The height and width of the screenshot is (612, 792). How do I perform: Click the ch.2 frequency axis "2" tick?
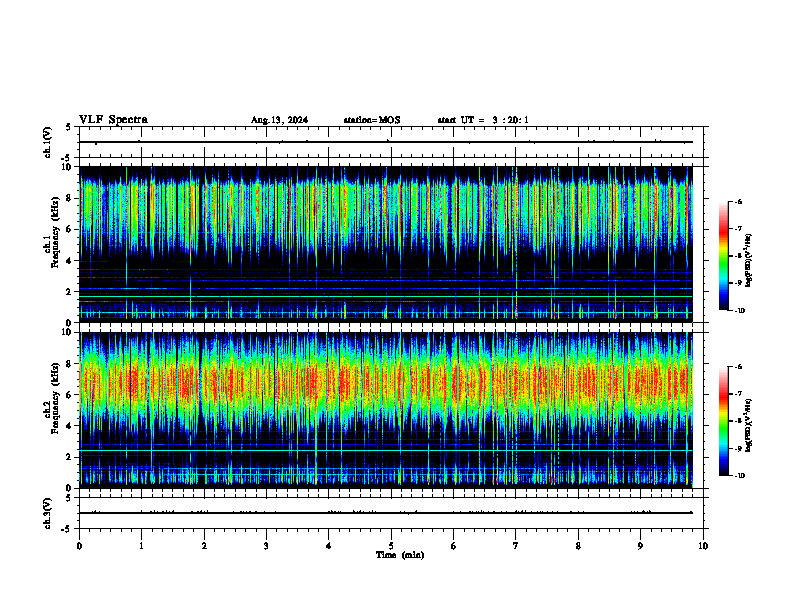click(x=70, y=457)
